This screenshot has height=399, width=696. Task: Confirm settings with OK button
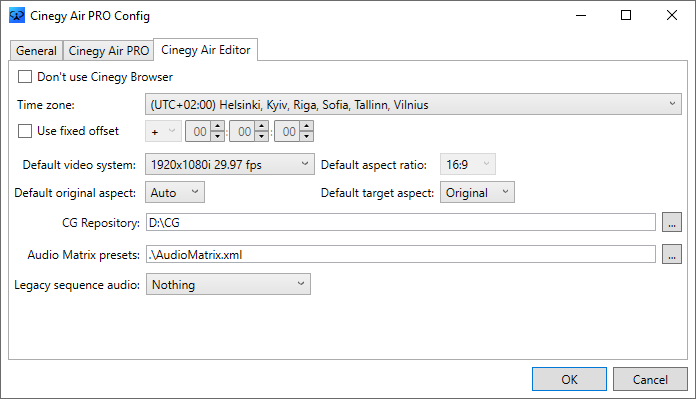pyautogui.click(x=569, y=379)
